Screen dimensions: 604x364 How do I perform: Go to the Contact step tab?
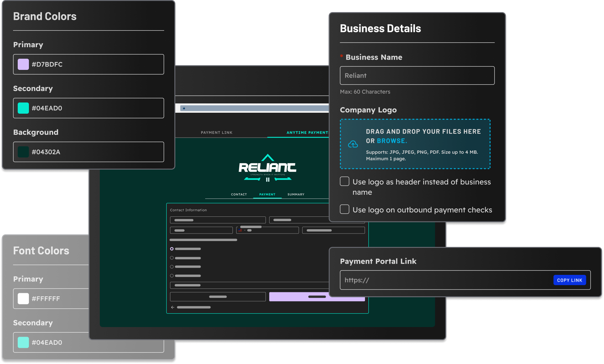point(239,194)
